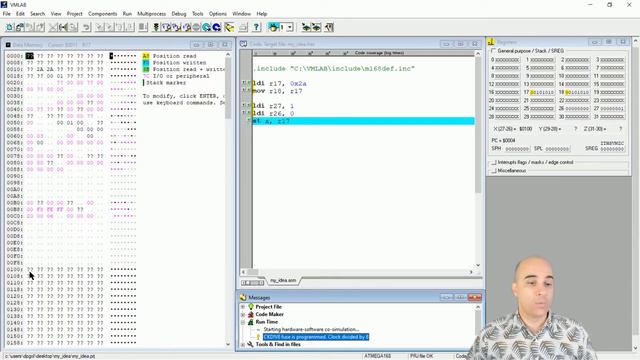Click the VMLAB application icon in title bar
This screenshot has width=640, height=360.
tap(4, 4)
